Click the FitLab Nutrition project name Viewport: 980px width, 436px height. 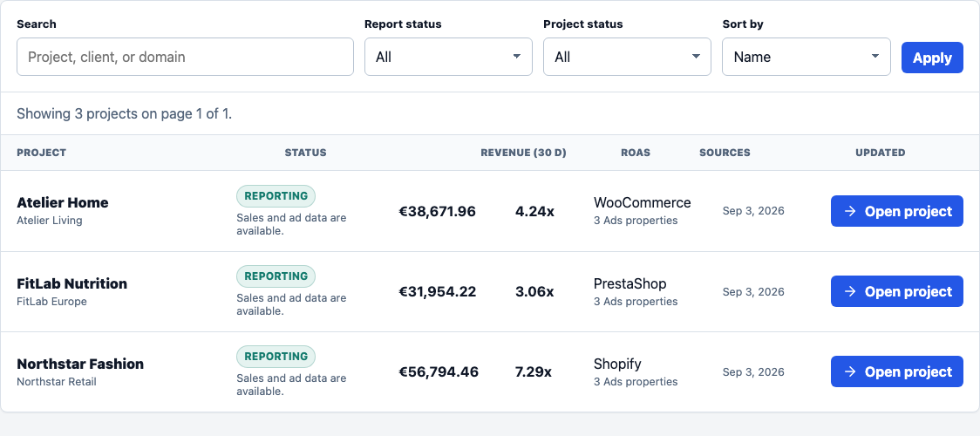pos(71,283)
